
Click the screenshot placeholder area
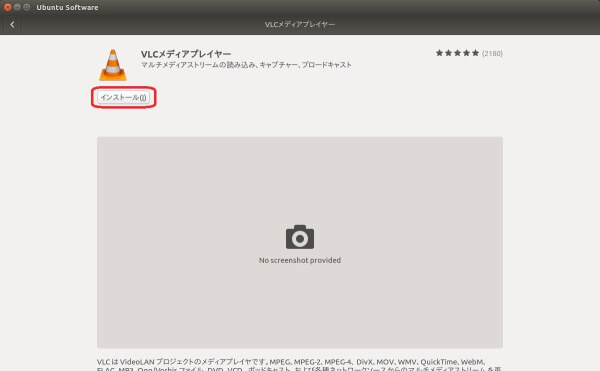(300, 242)
